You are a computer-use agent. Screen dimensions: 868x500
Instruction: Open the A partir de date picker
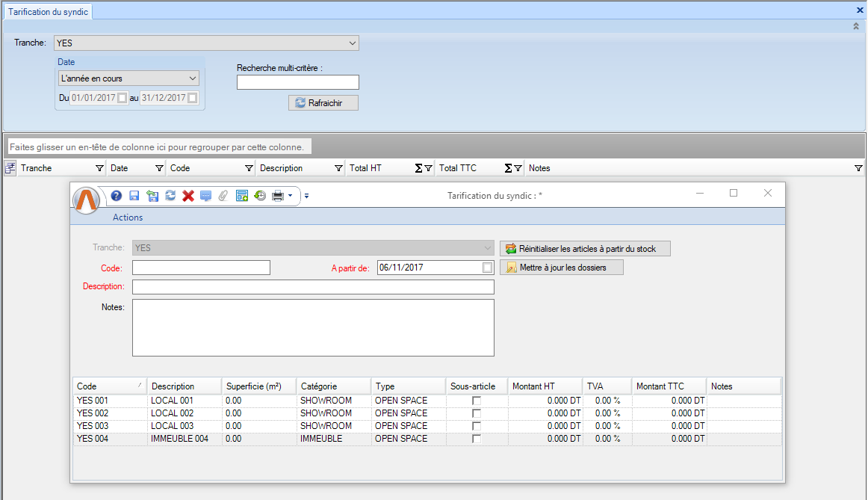click(x=488, y=268)
